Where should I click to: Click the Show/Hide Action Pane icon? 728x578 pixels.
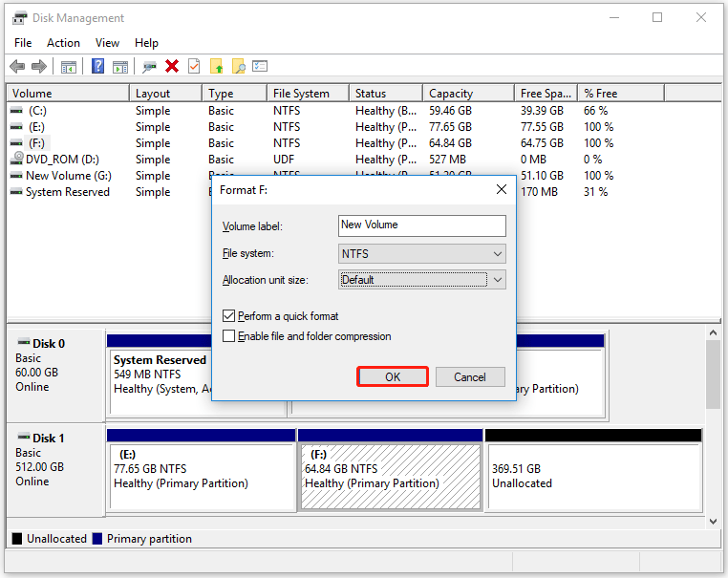point(120,67)
